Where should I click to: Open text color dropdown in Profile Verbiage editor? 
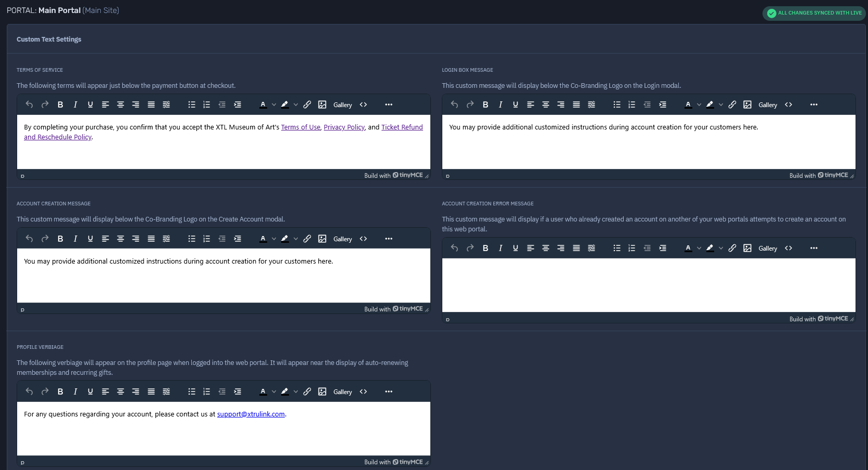274,391
